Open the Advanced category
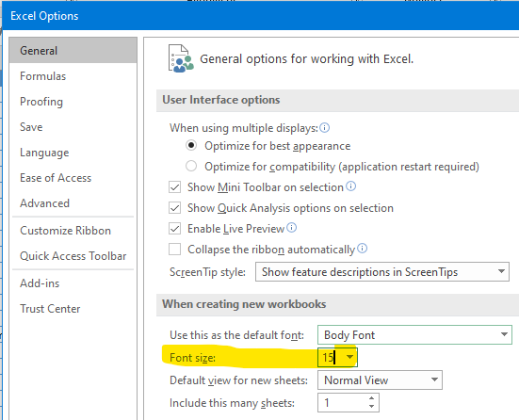Image resolution: width=519 pixels, height=420 pixels. 73,203
